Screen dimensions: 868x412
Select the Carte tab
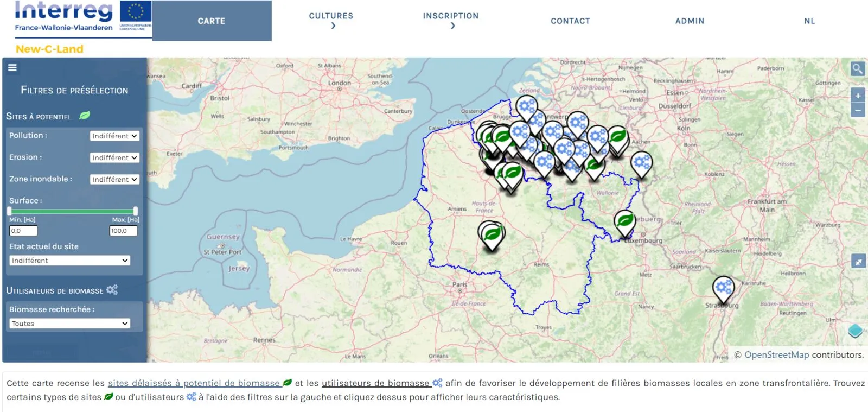point(212,21)
